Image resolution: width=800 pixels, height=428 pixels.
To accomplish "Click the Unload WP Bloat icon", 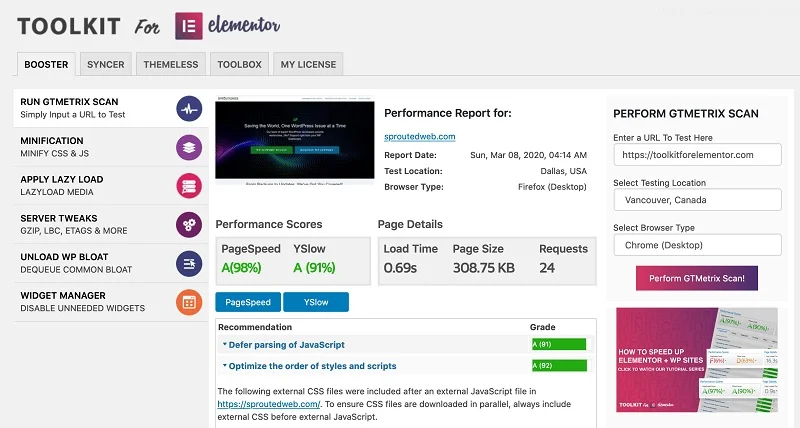I will coord(189,263).
